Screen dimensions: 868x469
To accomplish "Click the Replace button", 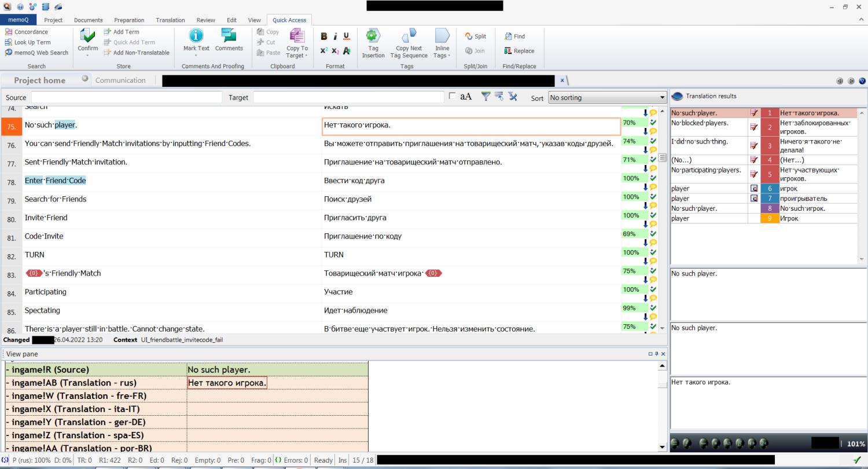I will point(520,51).
